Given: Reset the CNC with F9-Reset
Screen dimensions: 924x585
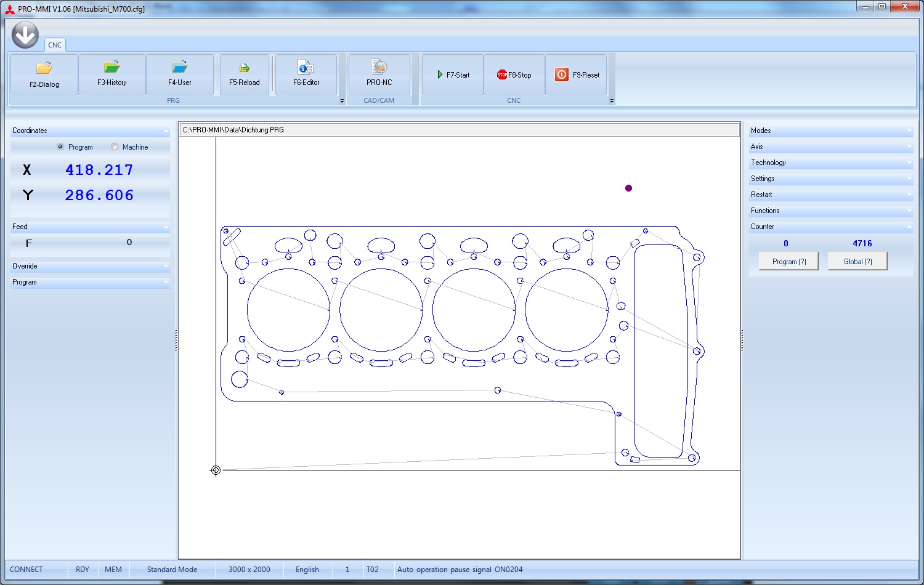Looking at the screenshot, I should [x=577, y=75].
